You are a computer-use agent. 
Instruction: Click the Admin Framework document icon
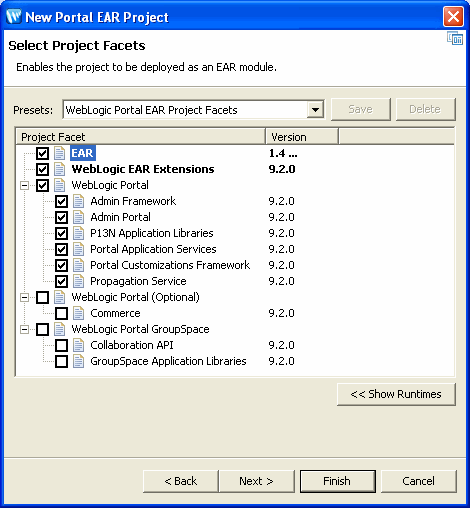pyautogui.click(x=79, y=201)
